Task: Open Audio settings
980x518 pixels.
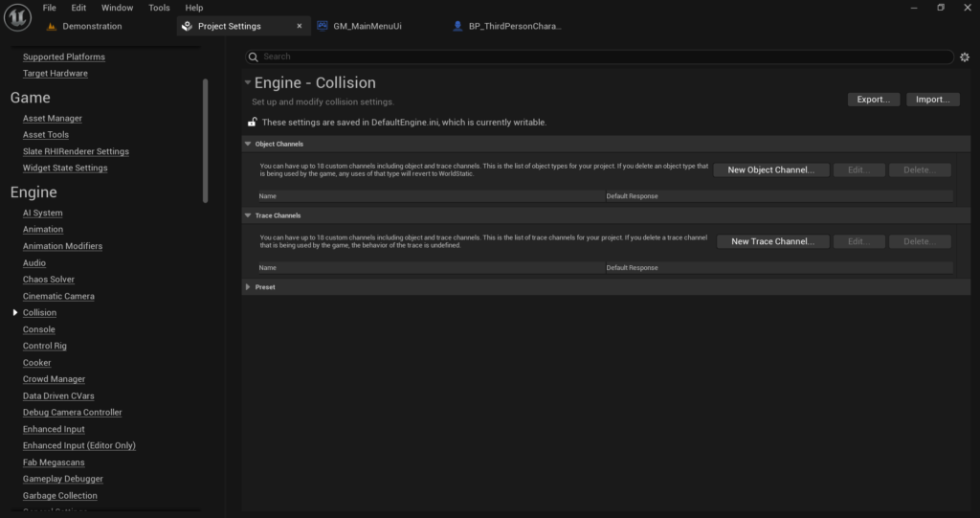Action: coord(34,262)
